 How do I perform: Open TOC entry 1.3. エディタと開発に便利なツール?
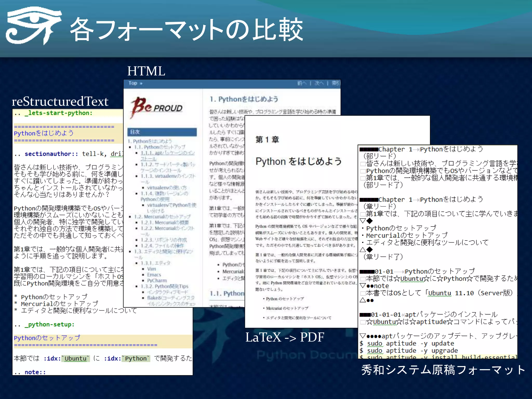coord(163,254)
